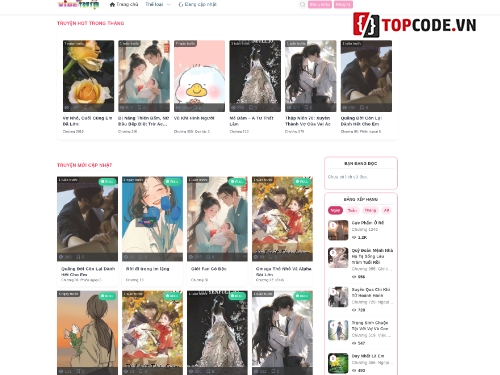Open the white gown cover in hot stories
The image size is (500, 375).
[x=255, y=76]
